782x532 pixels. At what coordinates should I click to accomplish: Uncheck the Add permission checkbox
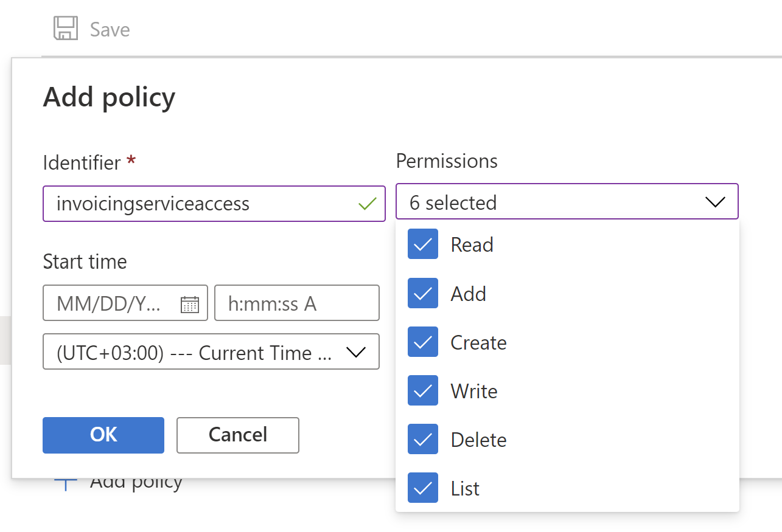point(423,294)
